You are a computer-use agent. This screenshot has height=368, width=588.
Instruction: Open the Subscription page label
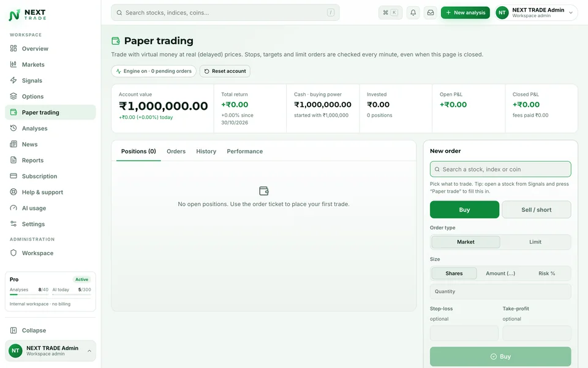39,176
